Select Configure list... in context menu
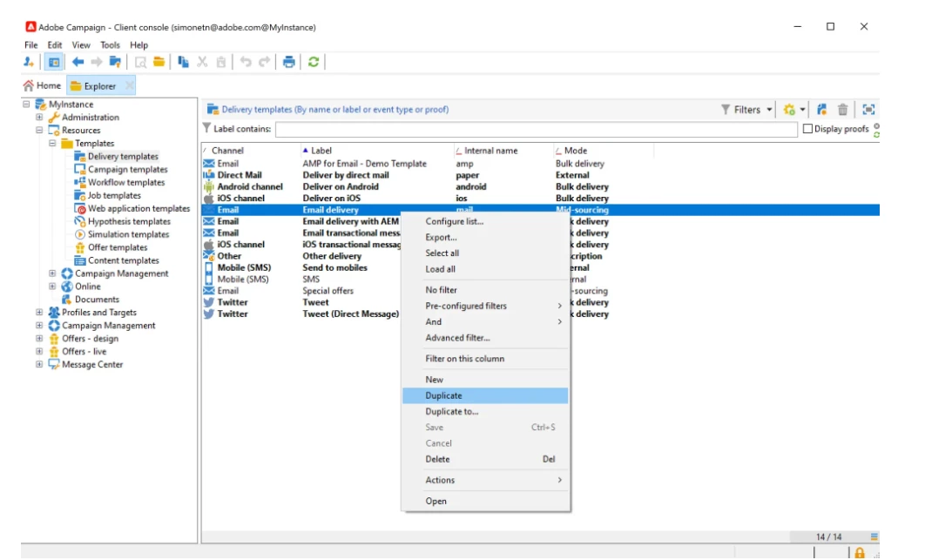This screenshot has width=925, height=560. click(x=485, y=221)
